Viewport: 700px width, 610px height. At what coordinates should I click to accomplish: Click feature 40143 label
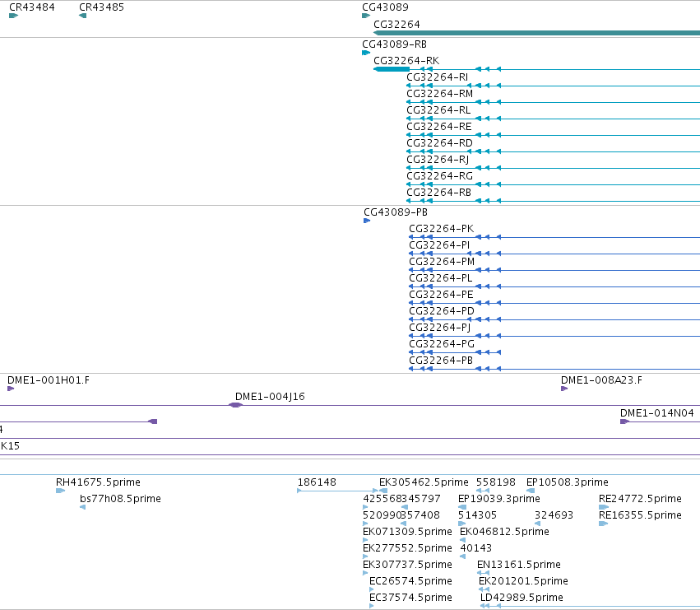coord(476,548)
